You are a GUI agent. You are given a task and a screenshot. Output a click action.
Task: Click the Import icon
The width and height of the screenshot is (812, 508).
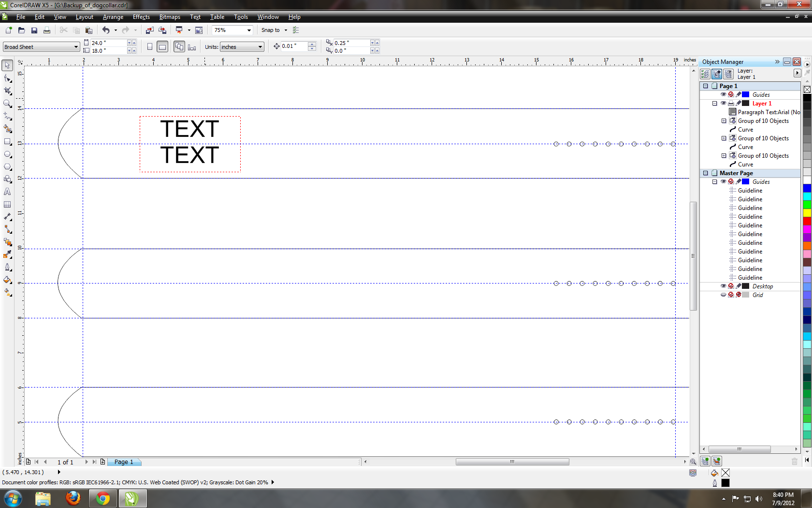click(149, 30)
